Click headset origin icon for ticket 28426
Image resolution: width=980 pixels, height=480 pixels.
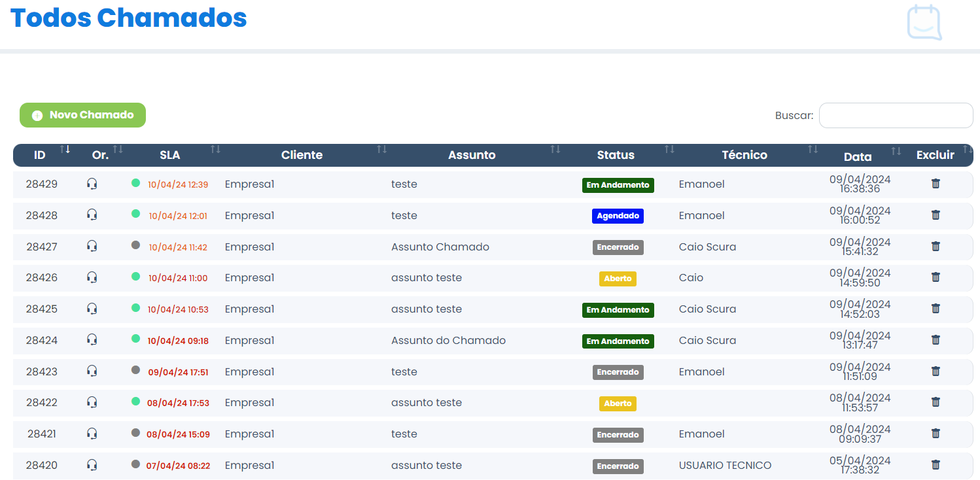[92, 277]
